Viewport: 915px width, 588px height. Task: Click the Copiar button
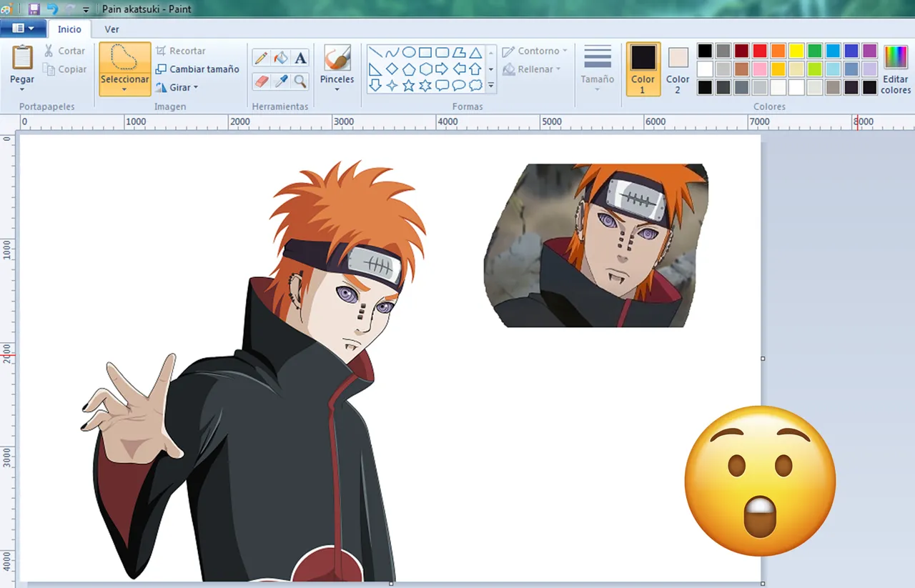tap(65, 69)
